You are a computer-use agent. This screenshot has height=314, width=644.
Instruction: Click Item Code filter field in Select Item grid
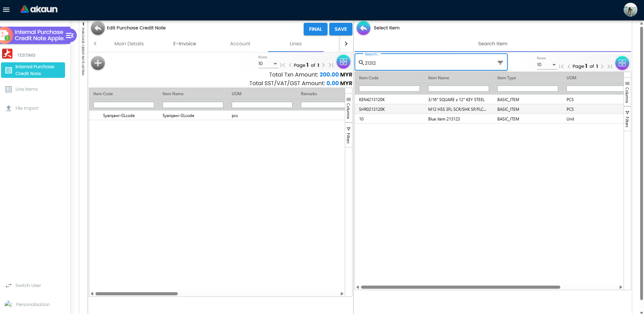coord(389,89)
